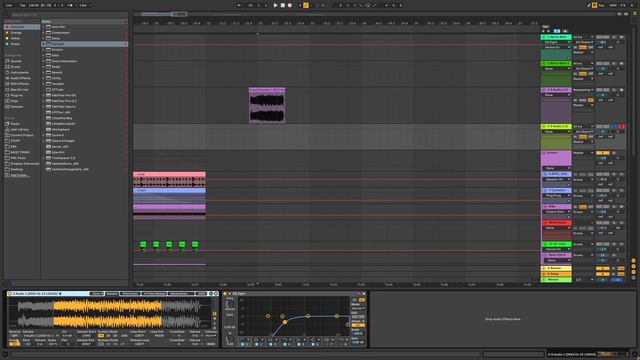
Task: Expand the Glue Compressor folder
Action: [x=43, y=61]
